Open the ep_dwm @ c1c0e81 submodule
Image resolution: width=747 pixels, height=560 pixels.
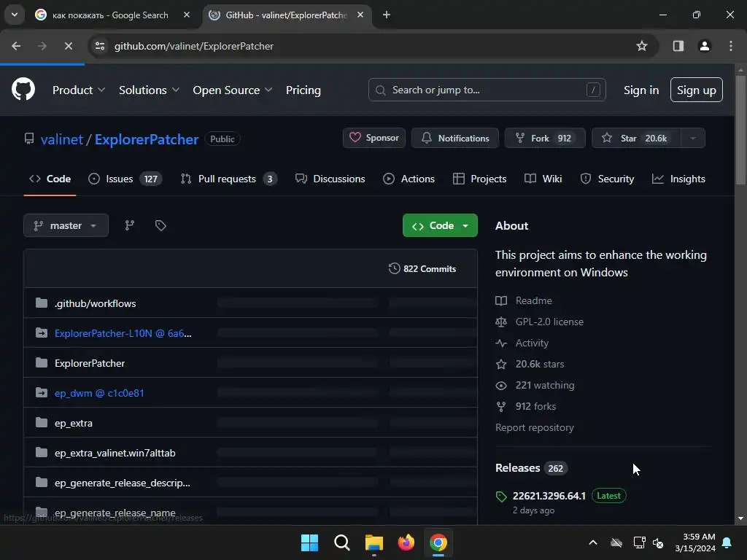pos(99,393)
